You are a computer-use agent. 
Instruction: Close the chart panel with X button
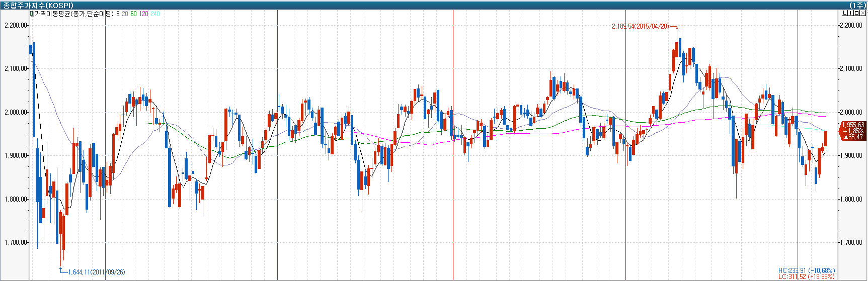click(863, 13)
